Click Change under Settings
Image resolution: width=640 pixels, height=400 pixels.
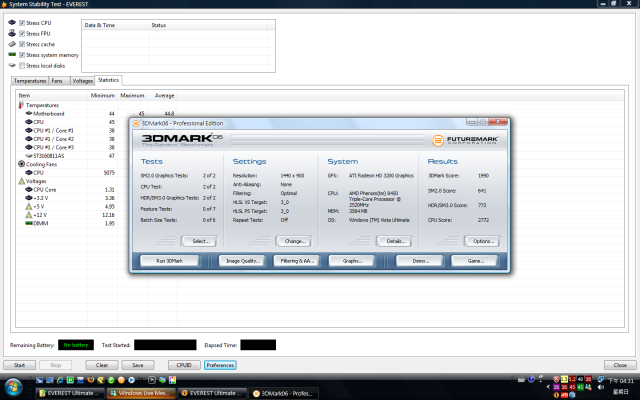tap(294, 241)
